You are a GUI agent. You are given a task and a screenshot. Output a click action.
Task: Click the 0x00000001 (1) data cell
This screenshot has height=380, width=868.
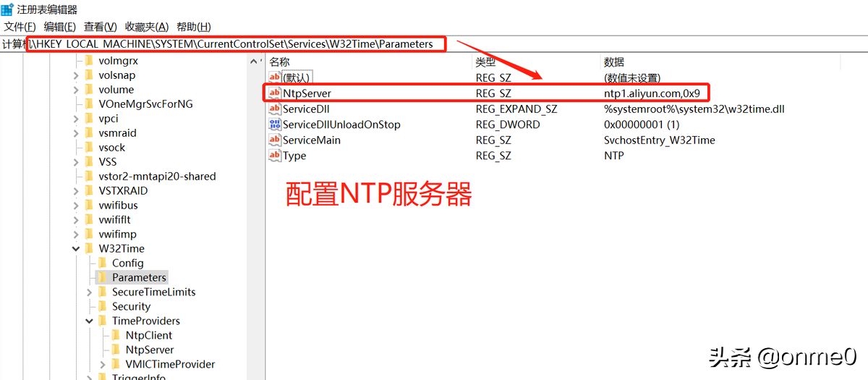[642, 124]
